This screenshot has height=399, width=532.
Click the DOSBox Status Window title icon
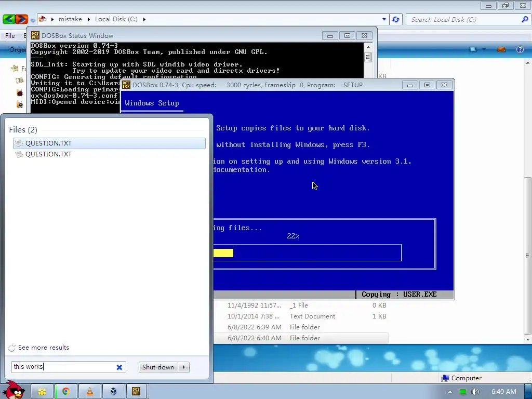click(x=35, y=35)
